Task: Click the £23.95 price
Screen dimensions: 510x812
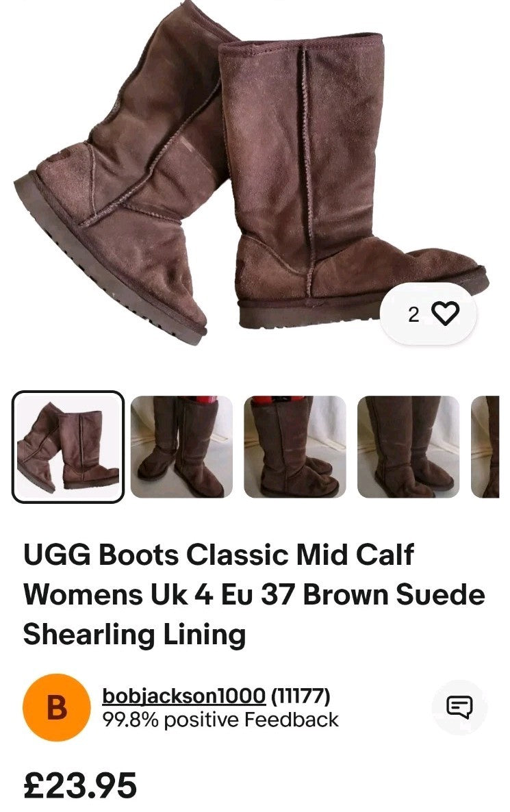Action: (80, 785)
